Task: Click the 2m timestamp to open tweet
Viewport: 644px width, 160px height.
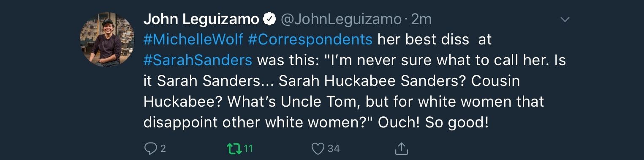Action: coord(421,19)
